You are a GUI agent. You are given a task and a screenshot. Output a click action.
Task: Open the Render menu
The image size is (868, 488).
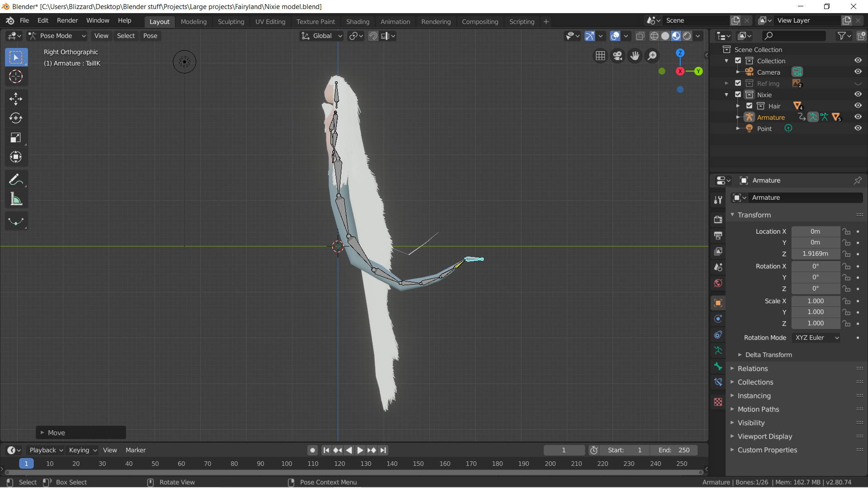click(x=67, y=20)
